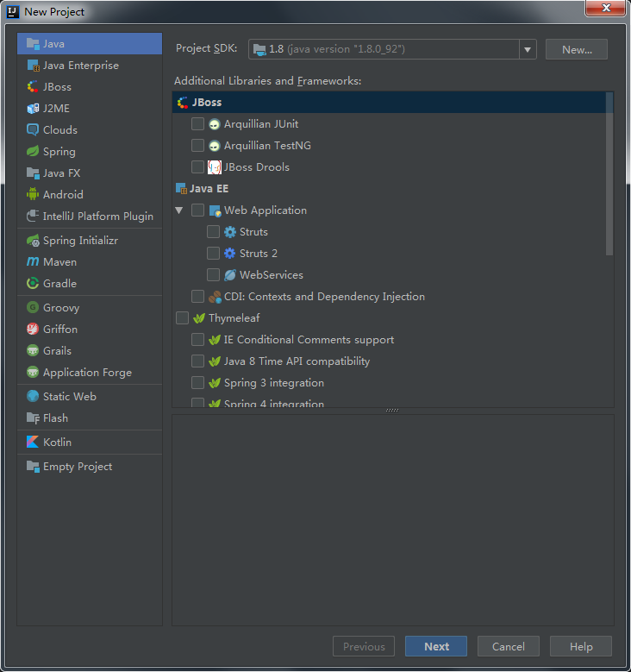The width and height of the screenshot is (631, 672).
Task: Select the Java EE group header
Action: click(389, 189)
